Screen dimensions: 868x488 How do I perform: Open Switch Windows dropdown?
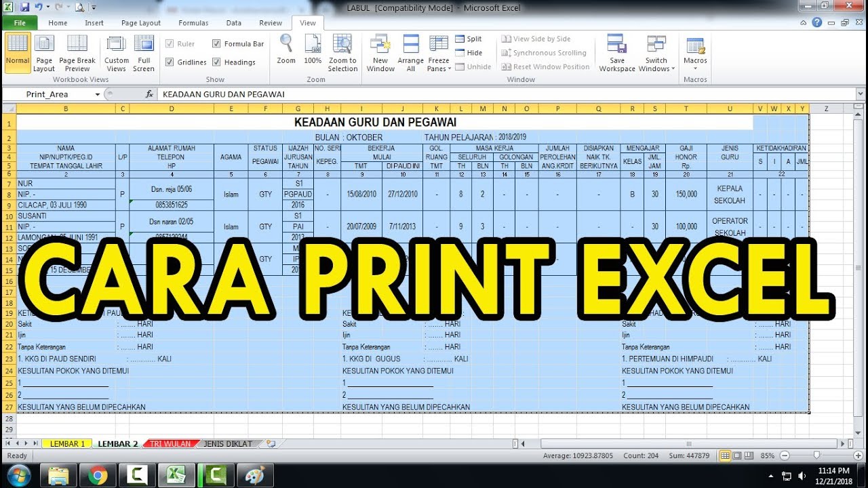coord(656,53)
